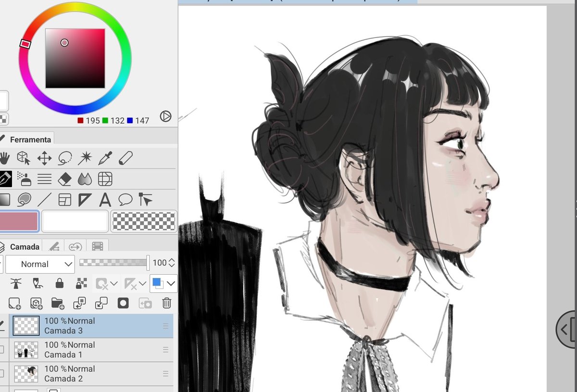Open the mask enable dropdown arrow
Viewport: 577px width, 392px height.
pos(114,284)
